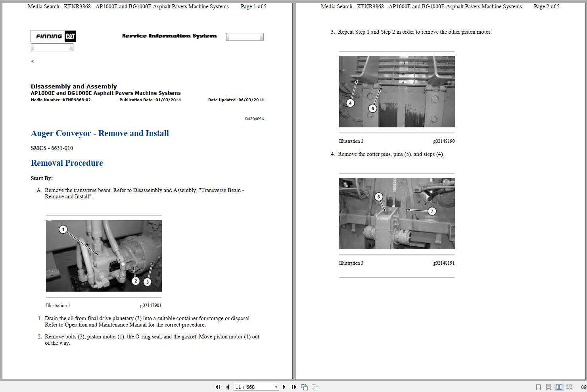Toggle the highlighted two-page view mode
The image size is (587, 392).
coord(559,387)
